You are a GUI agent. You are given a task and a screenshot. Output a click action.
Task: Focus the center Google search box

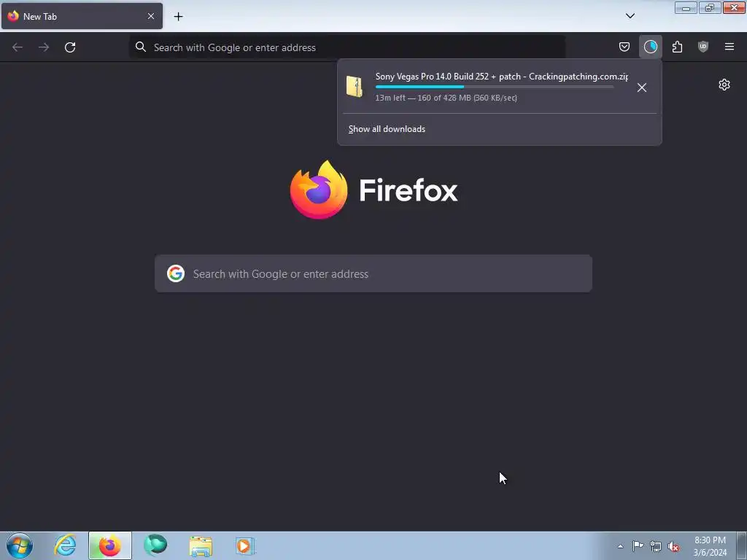point(373,274)
